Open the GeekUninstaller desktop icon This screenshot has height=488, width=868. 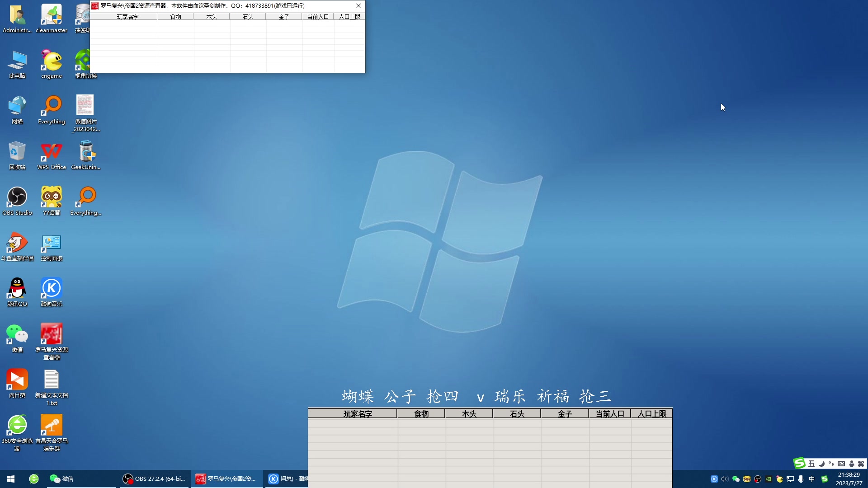(x=86, y=152)
